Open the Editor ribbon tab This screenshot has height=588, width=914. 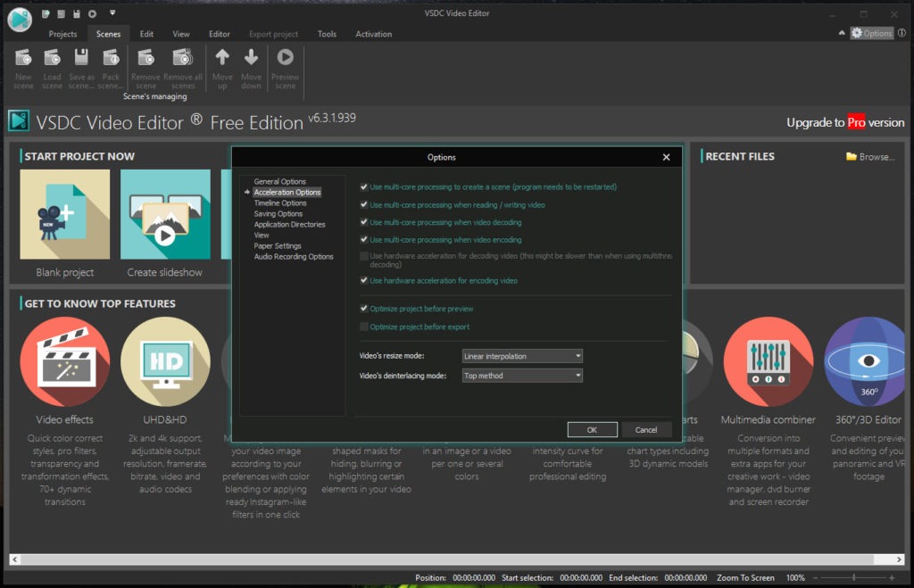(220, 34)
